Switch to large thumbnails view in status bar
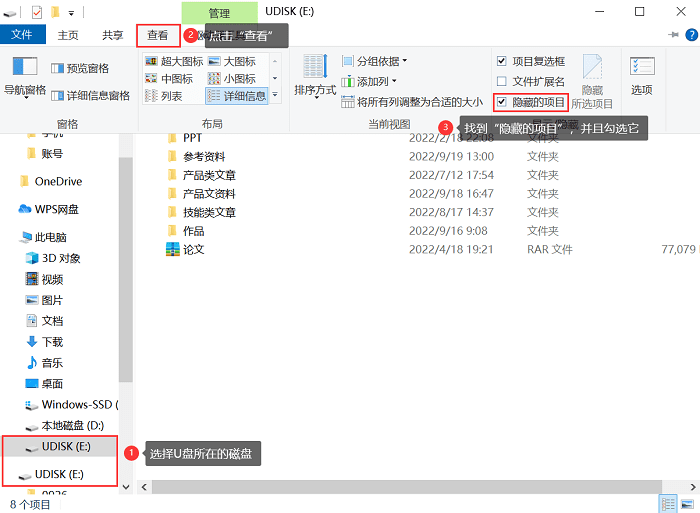The width and height of the screenshot is (700, 513). [x=687, y=505]
